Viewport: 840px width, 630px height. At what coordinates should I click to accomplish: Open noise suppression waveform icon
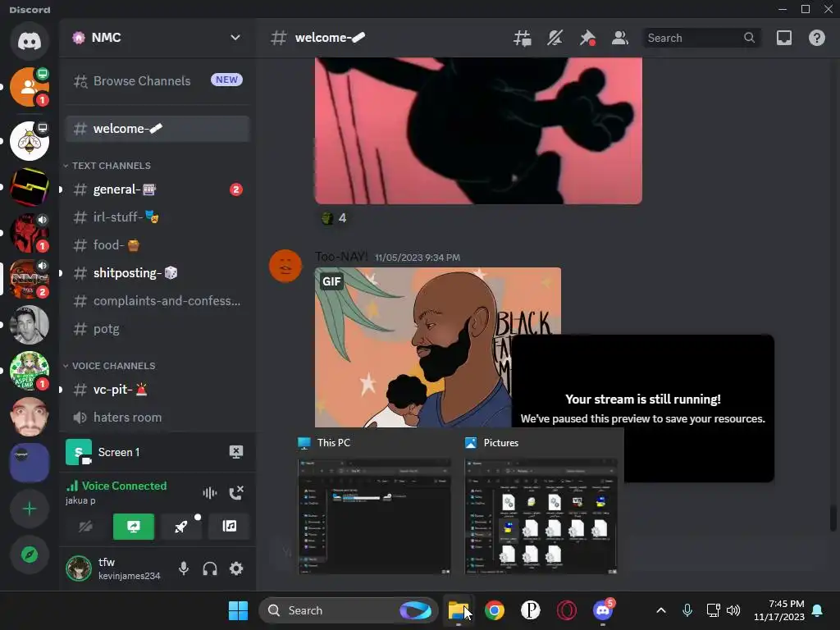coord(209,492)
